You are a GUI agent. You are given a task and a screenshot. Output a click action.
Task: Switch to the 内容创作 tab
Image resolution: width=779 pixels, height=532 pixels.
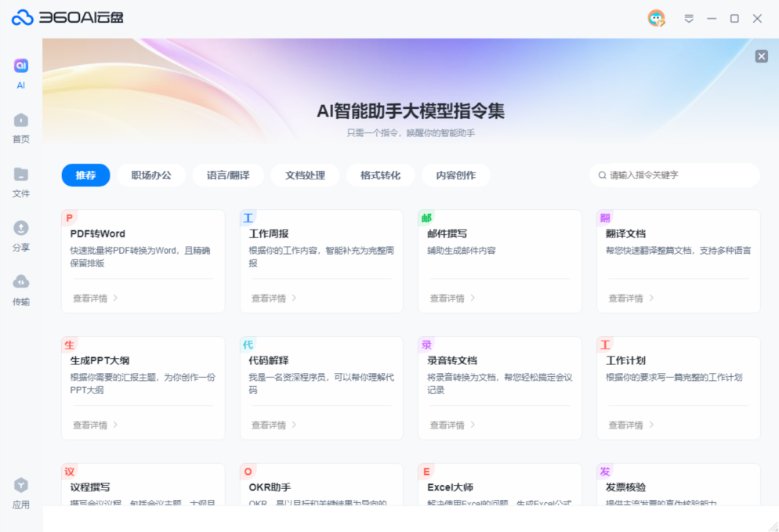coord(456,176)
